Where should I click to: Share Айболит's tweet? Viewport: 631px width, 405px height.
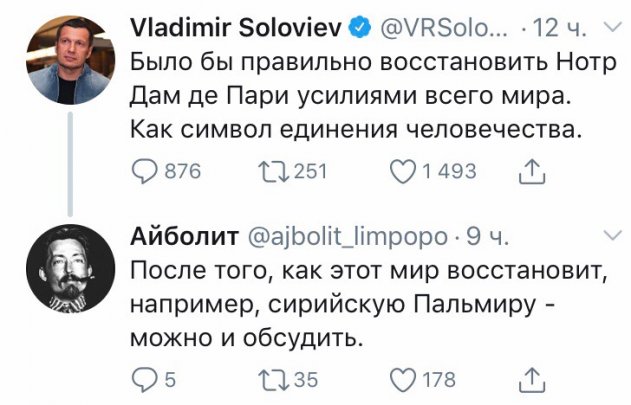click(x=527, y=379)
